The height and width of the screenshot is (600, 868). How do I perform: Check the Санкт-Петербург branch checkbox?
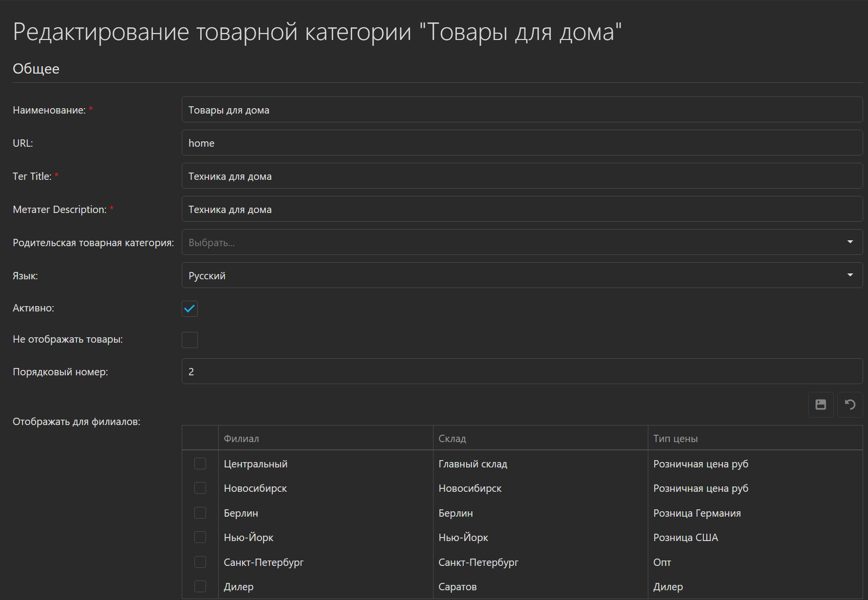click(x=200, y=561)
